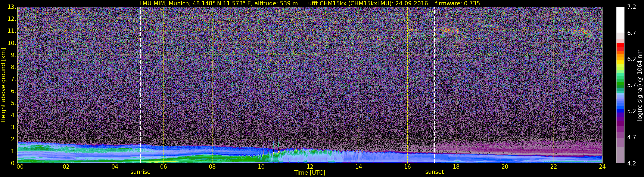The height and width of the screenshot is (177, 644).
Task: Click the 7.2 value on the colorbar
Action: [x=632, y=7]
